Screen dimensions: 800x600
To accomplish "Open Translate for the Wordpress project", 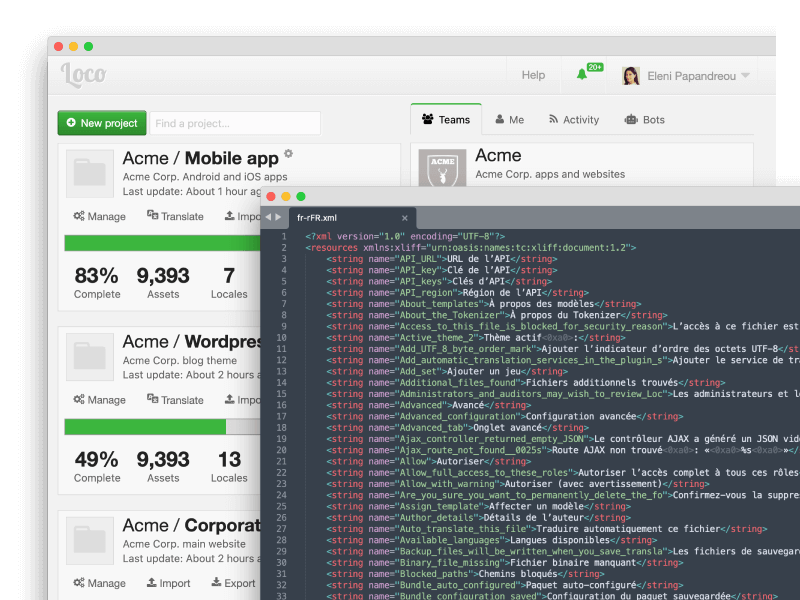I will 175,400.
